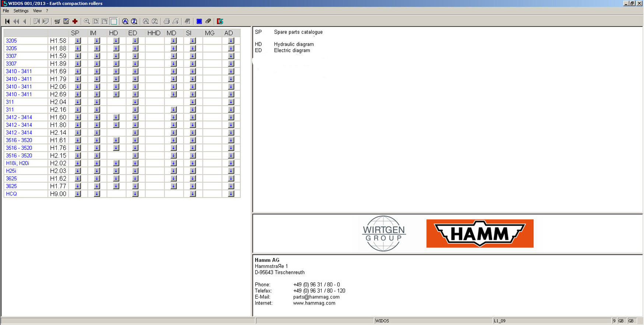Select the 3625 H1.62 model link
The width and height of the screenshot is (644, 325).
(11, 179)
